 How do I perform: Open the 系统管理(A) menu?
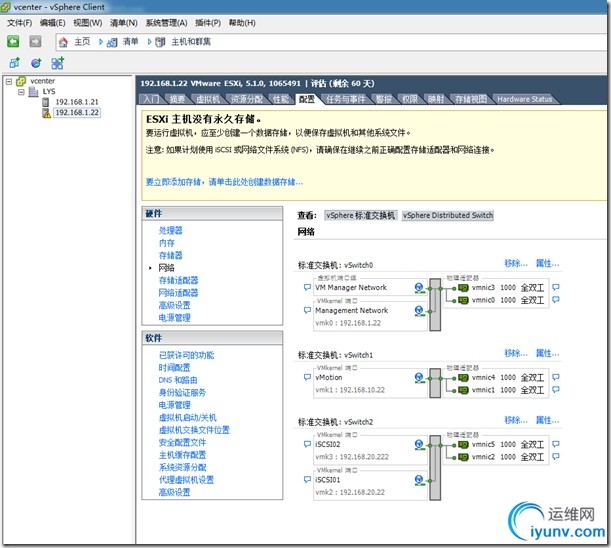(x=166, y=23)
